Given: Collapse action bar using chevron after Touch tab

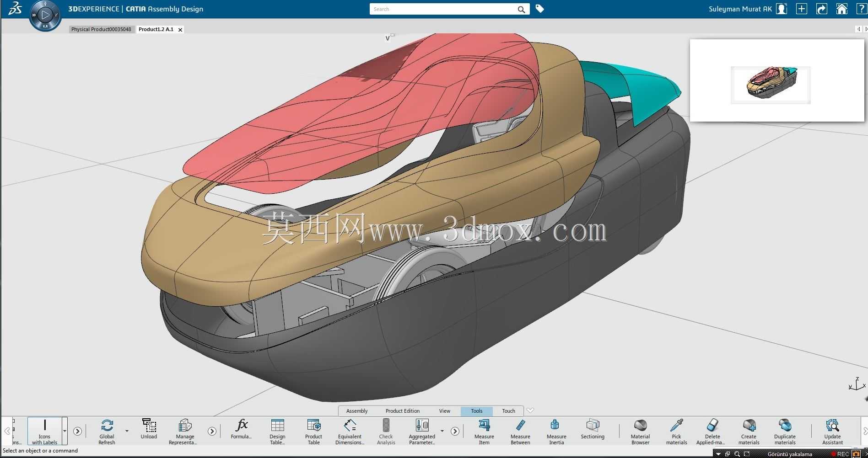Looking at the screenshot, I should pyautogui.click(x=530, y=410).
